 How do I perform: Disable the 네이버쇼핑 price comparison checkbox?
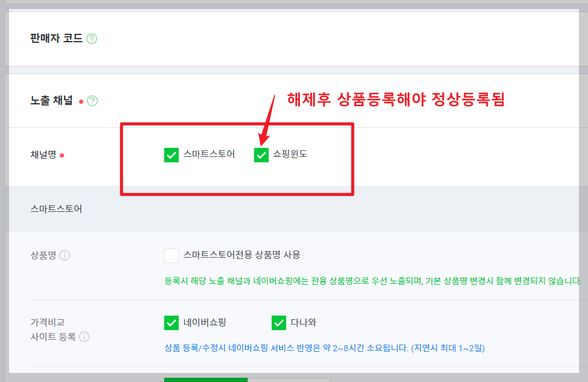coord(171,323)
